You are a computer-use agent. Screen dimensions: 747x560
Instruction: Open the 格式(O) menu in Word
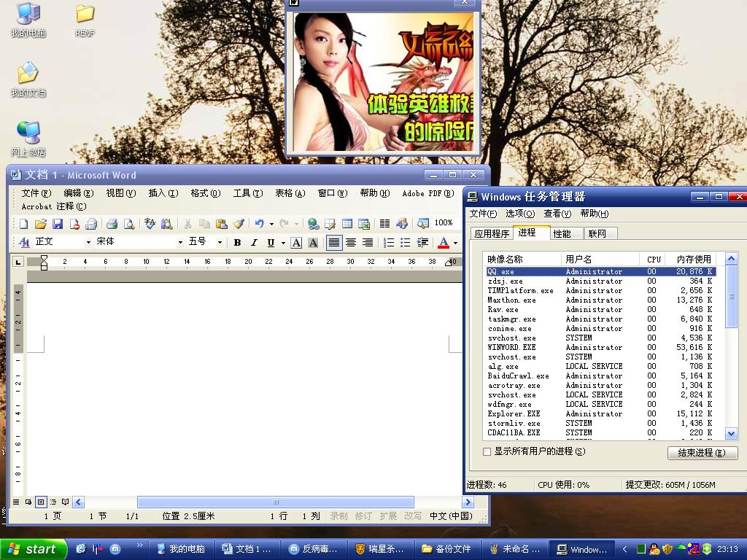coord(205,193)
